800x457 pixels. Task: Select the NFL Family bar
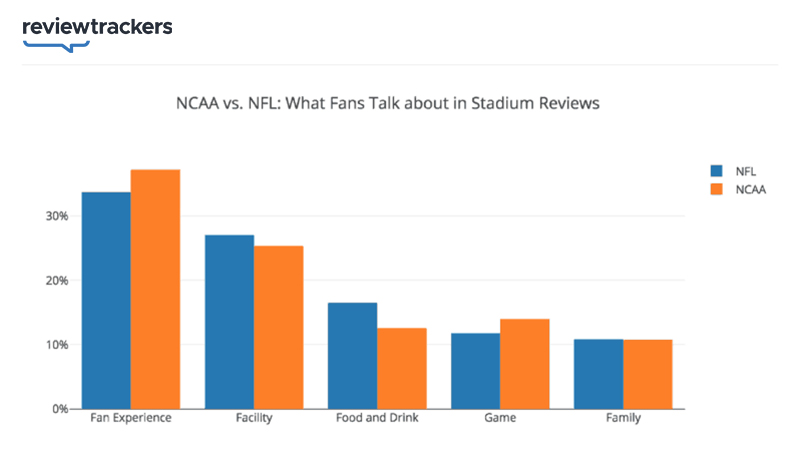click(x=598, y=374)
